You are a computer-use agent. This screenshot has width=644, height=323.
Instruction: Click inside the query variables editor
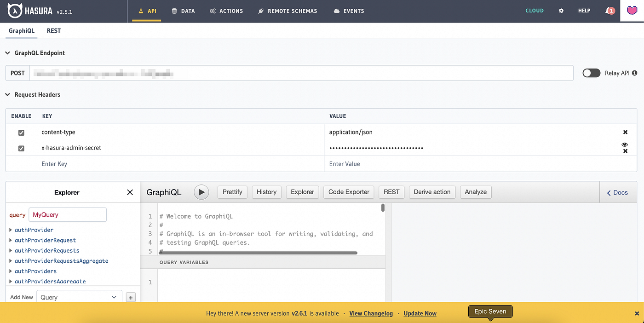point(271,285)
